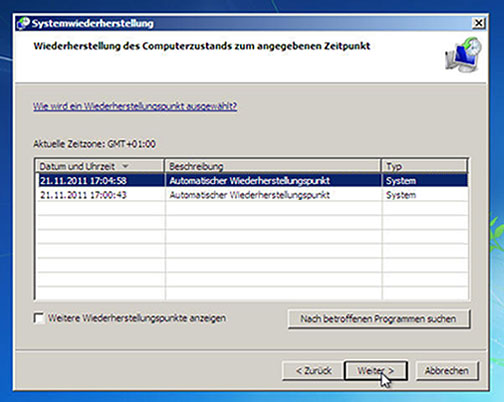Enable Weitere Wiederherstellungspunkte anzeigen checkbox

coord(39,318)
